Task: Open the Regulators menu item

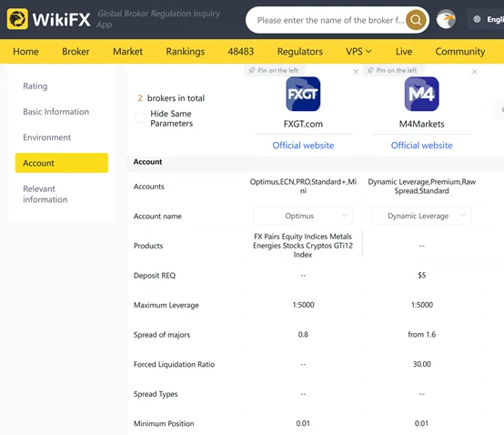Action: (300, 52)
